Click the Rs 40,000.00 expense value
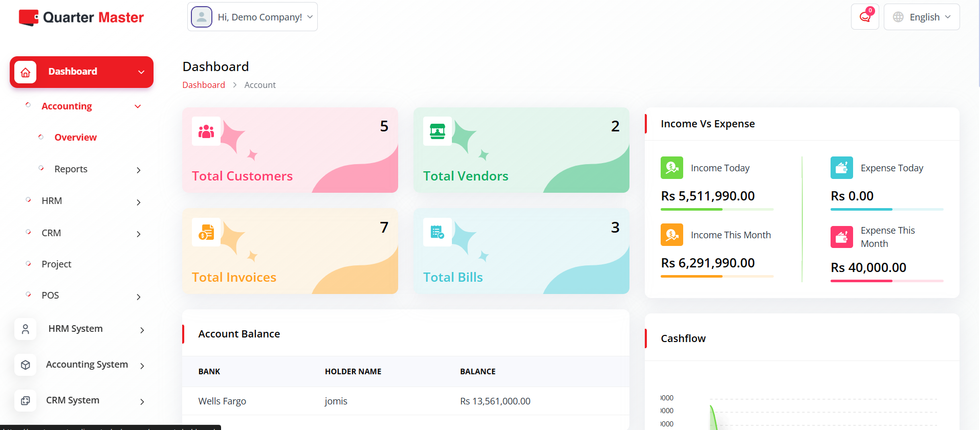The height and width of the screenshot is (430, 980). click(x=868, y=267)
